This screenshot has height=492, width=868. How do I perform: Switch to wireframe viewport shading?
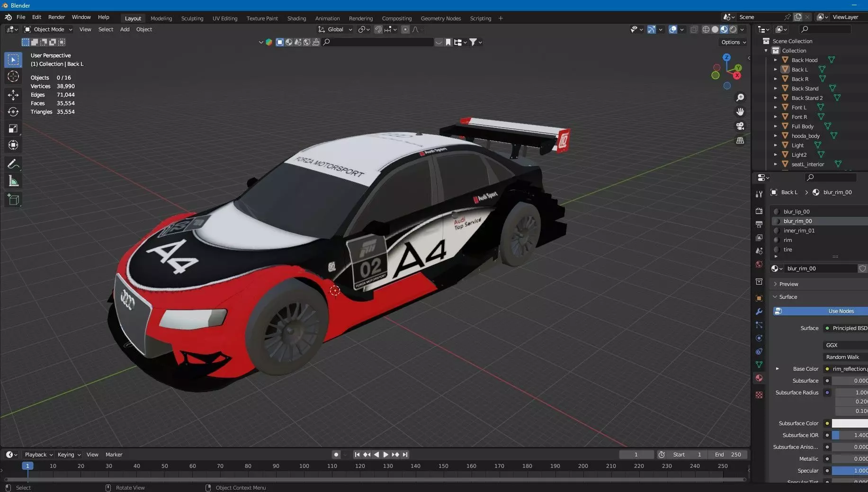706,29
